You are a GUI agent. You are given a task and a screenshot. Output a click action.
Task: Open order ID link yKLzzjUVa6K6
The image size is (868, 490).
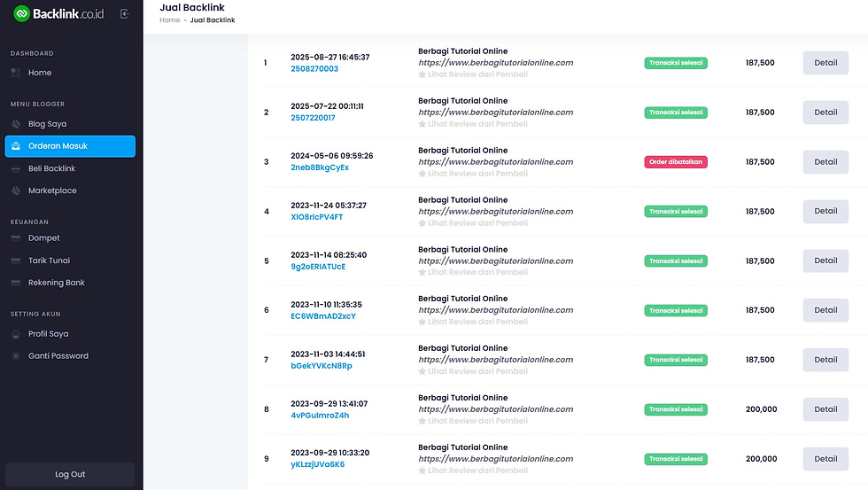point(318,464)
